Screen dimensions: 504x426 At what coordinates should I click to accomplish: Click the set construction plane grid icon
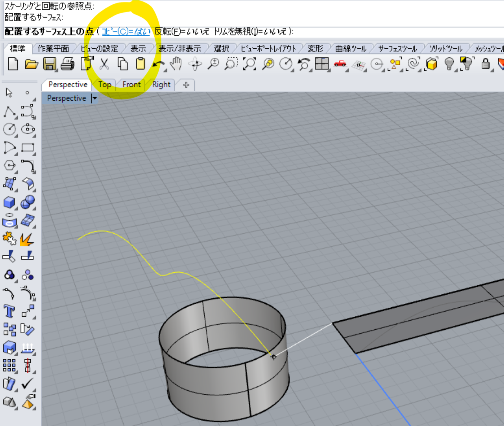[359, 65]
